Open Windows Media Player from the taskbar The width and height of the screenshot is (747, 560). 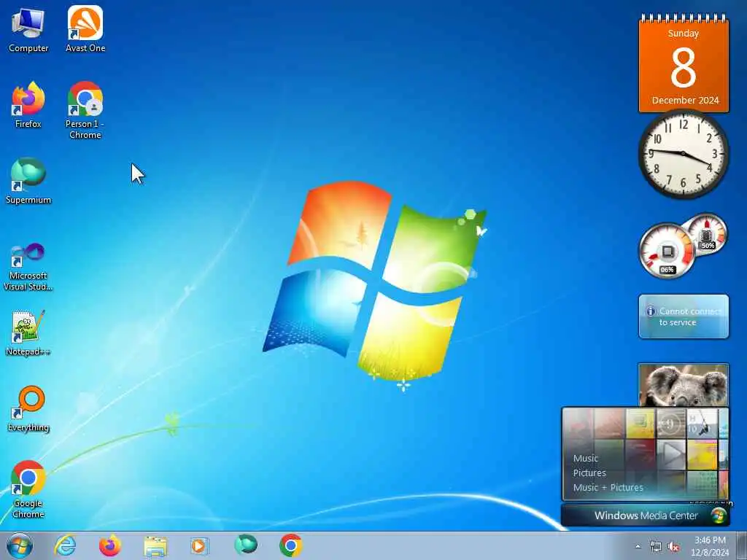[198, 545]
